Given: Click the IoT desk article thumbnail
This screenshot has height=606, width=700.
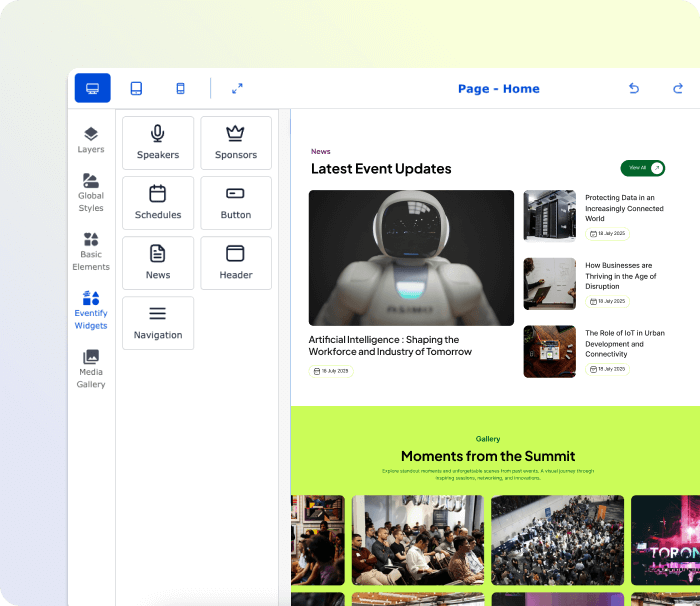Looking at the screenshot, I should tap(550, 351).
